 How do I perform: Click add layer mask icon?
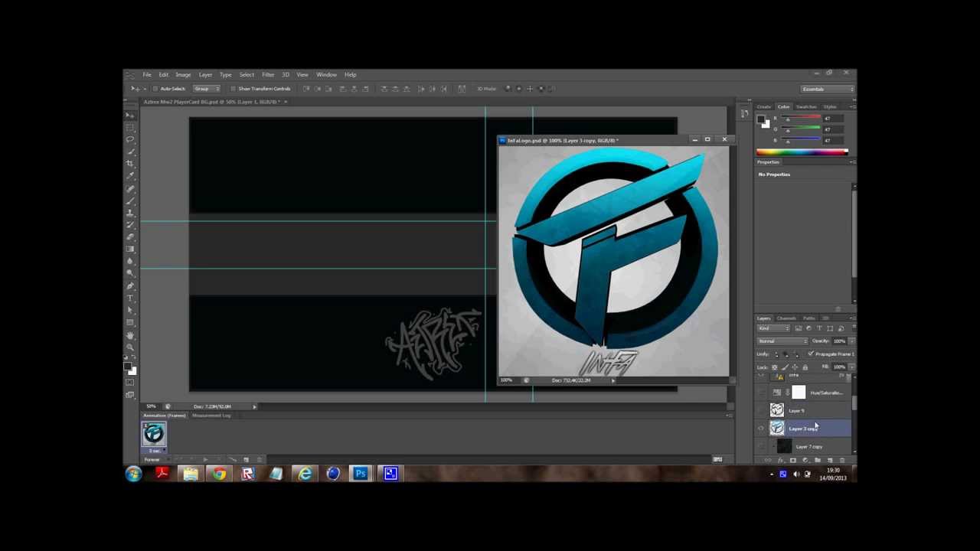tap(793, 460)
